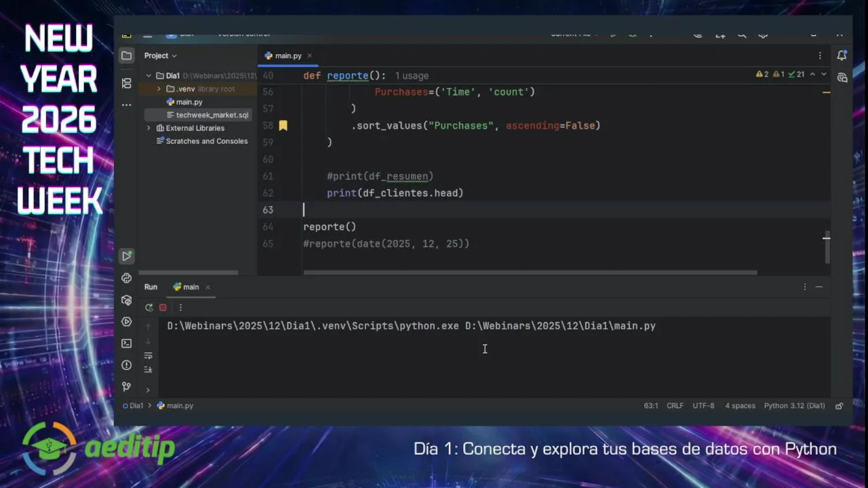
Task: Expand External Libraries node
Action: (x=149, y=128)
